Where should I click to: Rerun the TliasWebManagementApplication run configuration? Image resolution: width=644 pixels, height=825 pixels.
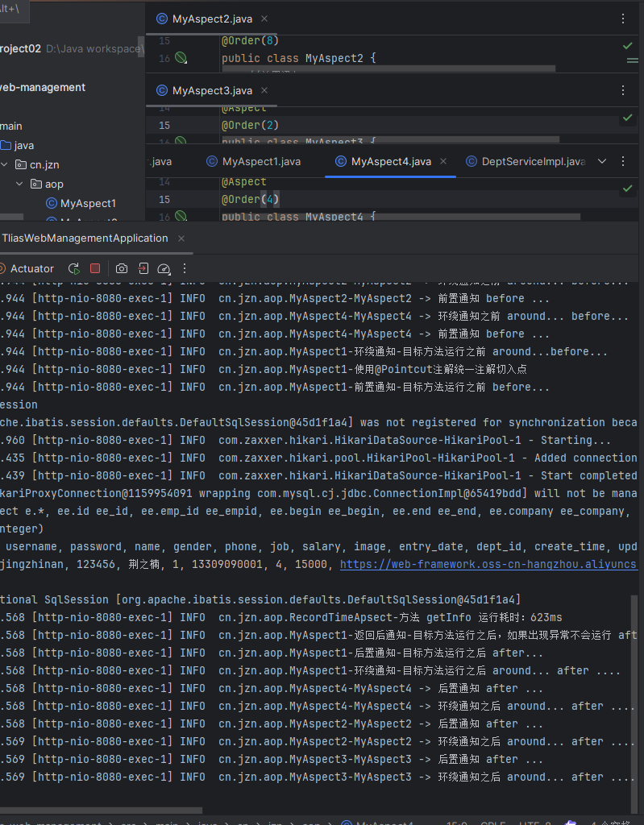74,269
